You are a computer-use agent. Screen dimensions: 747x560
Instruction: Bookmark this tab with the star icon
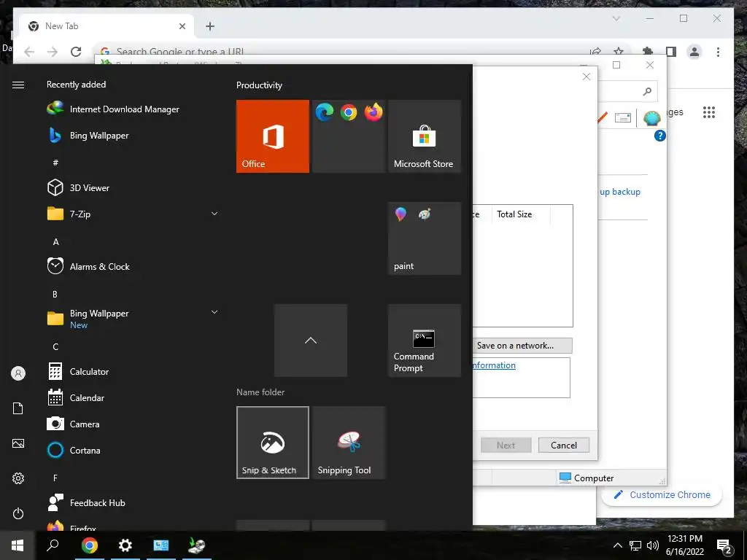click(619, 52)
